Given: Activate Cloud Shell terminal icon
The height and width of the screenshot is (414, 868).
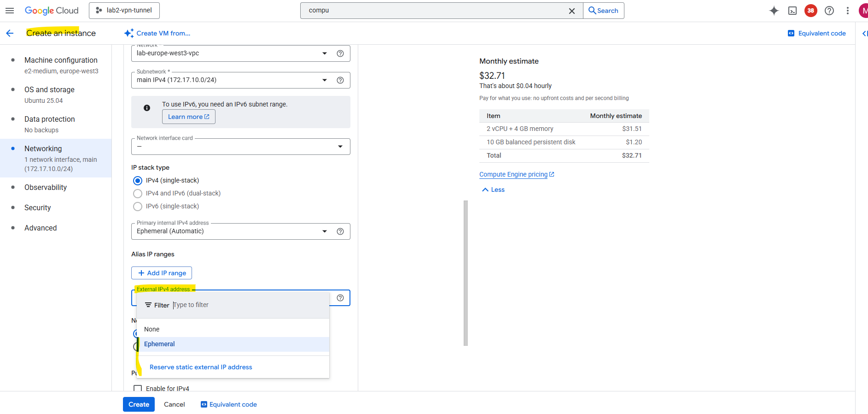Looking at the screenshot, I should coord(792,11).
